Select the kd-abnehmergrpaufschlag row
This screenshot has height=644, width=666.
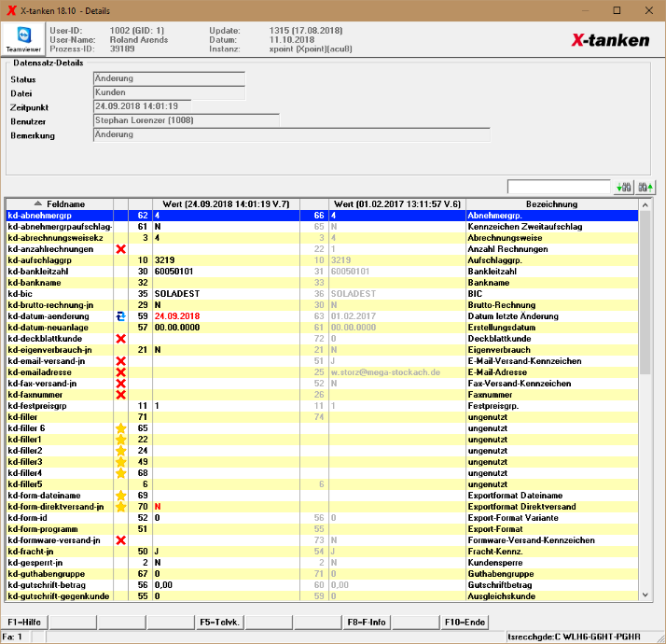(322, 227)
